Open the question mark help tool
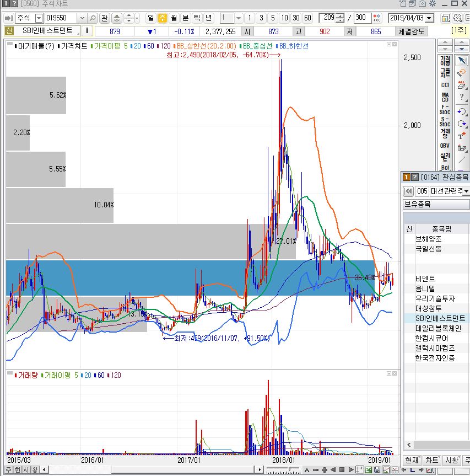This screenshot has height=476, width=470. [x=462, y=97]
